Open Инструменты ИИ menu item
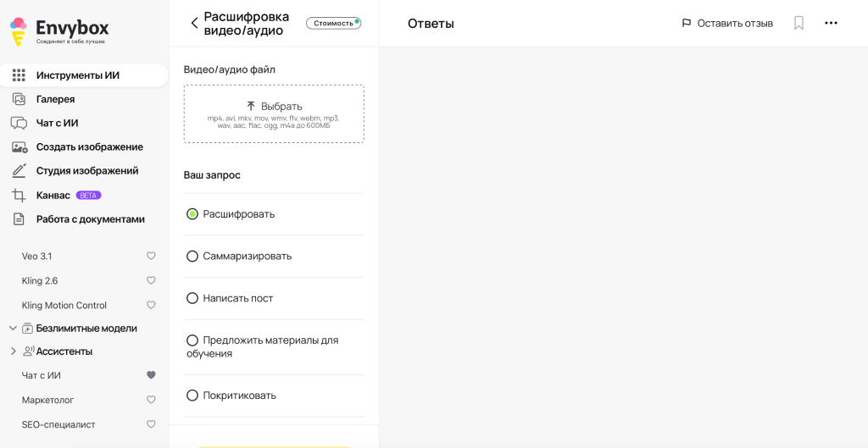 (84, 75)
